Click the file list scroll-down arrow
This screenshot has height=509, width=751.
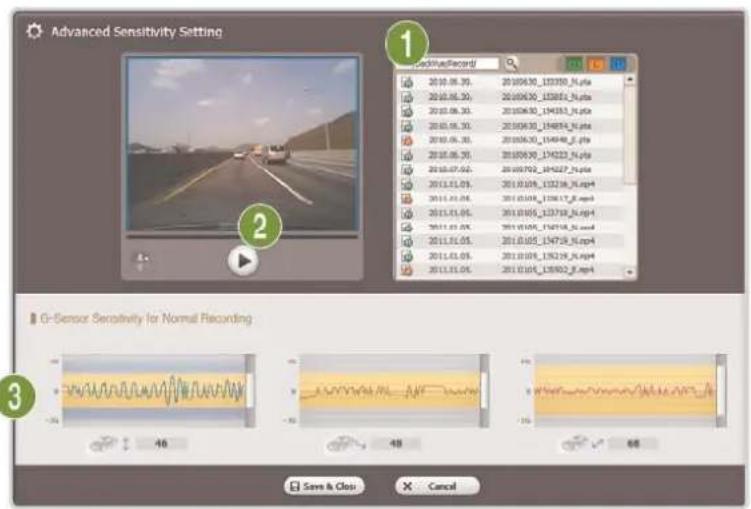click(x=630, y=272)
